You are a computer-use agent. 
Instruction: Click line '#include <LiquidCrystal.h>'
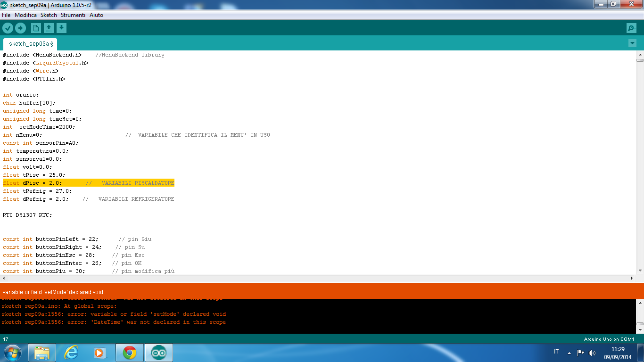[45, 63]
